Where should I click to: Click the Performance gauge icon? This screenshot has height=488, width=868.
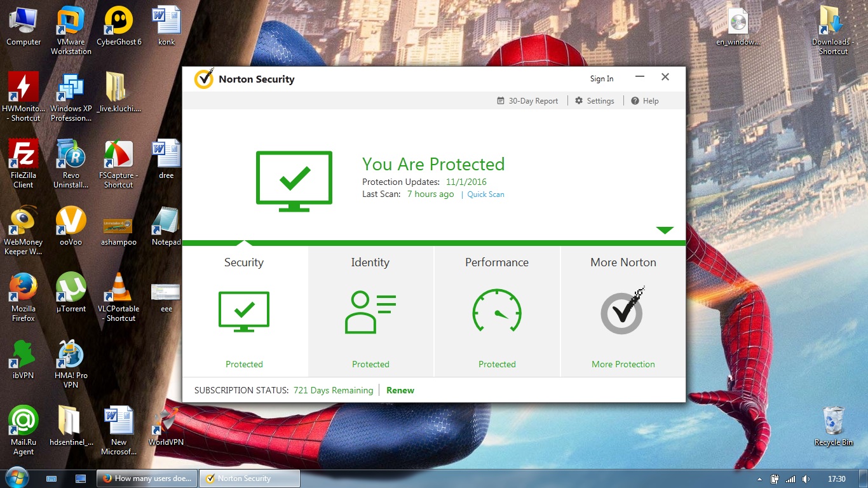coord(497,311)
